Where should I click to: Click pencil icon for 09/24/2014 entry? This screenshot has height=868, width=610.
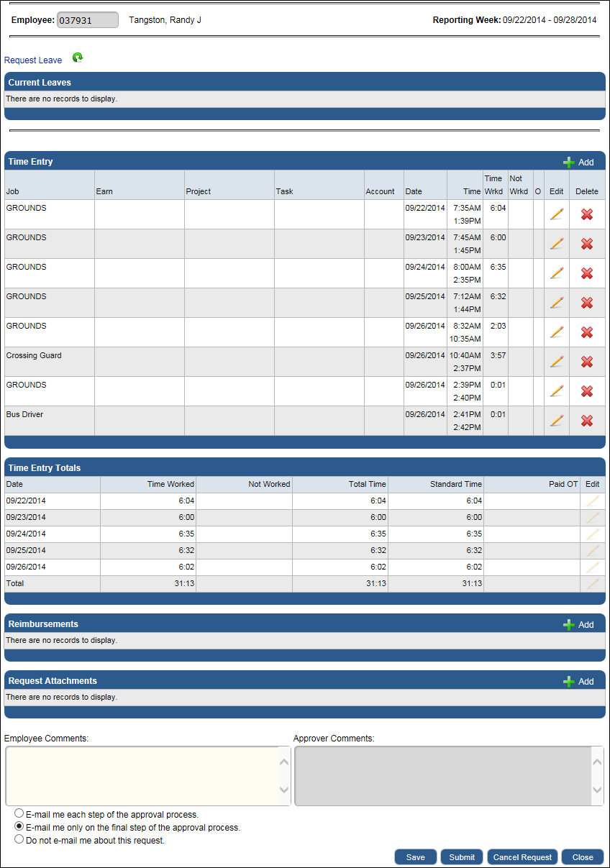(x=556, y=273)
